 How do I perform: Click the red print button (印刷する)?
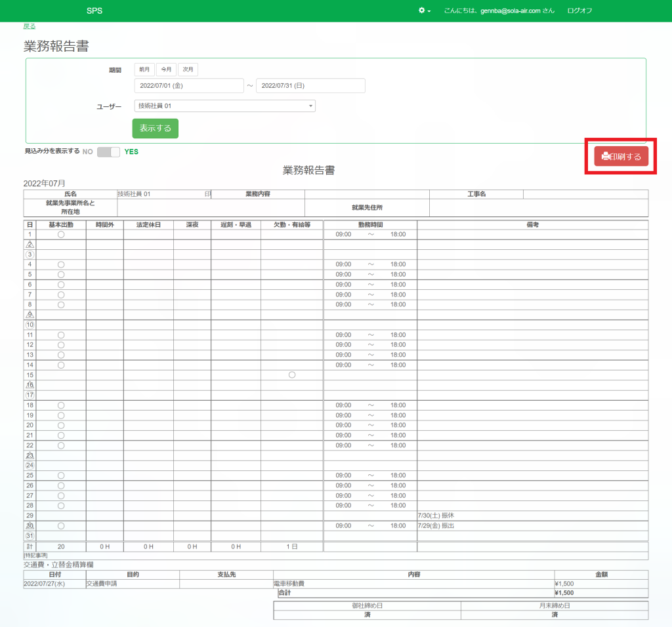pyautogui.click(x=621, y=157)
